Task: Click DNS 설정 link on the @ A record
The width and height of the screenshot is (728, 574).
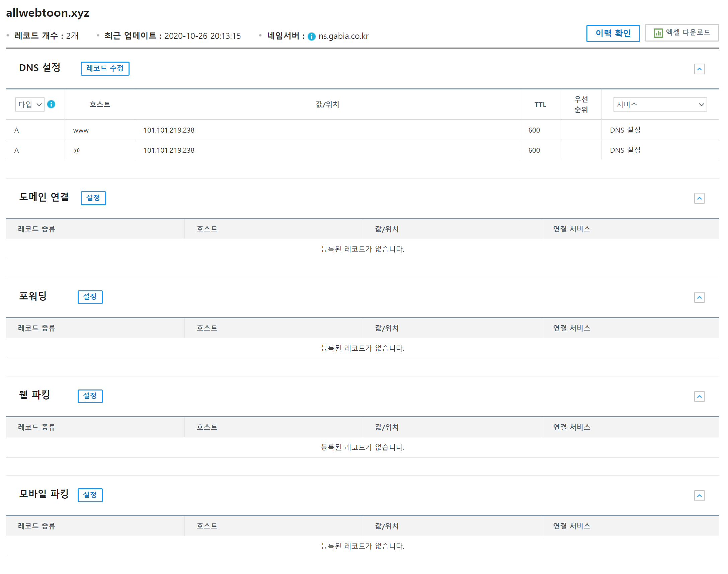Action: coord(624,150)
